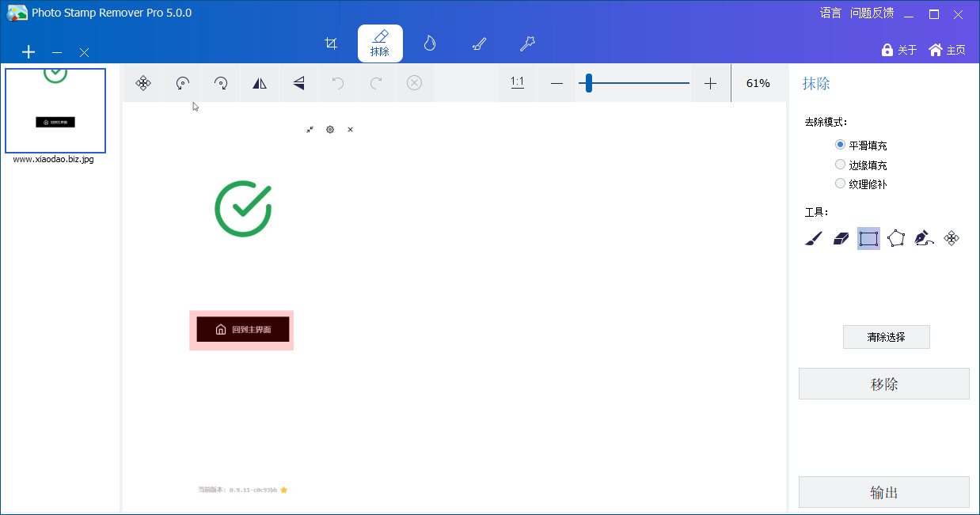Select 平滑填充 removal mode

coord(841,145)
